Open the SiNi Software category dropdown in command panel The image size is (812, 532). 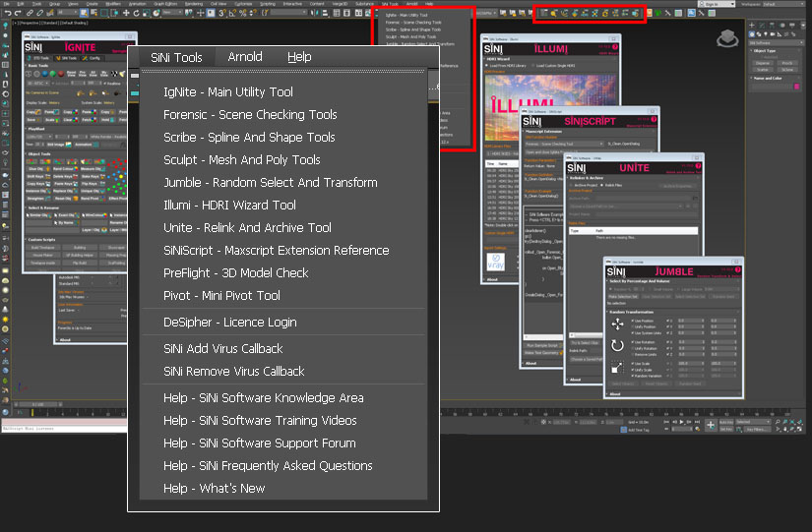tap(777, 43)
